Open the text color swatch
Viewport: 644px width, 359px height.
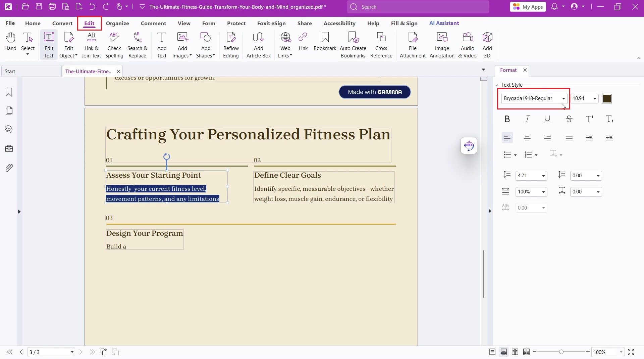pos(607,99)
